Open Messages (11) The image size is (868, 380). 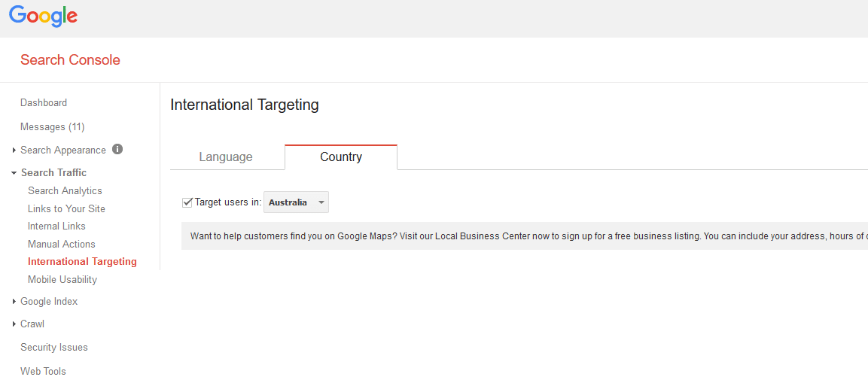pos(53,126)
